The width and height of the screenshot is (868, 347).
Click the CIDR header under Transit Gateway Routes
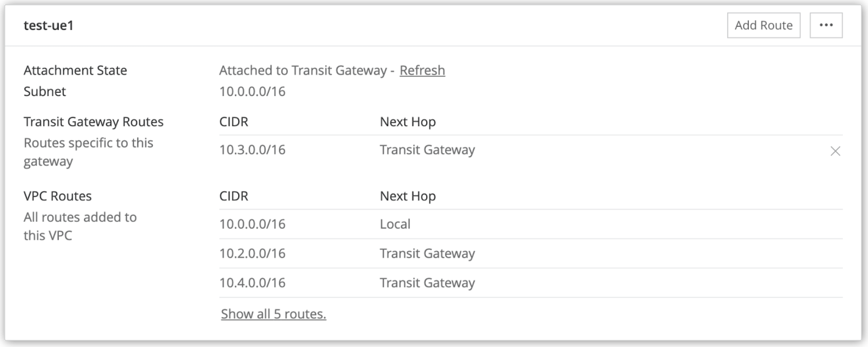point(234,122)
